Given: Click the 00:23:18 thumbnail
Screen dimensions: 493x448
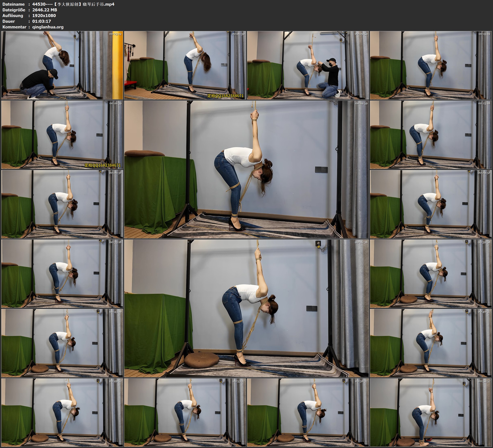Looking at the screenshot, I should 430,135.
